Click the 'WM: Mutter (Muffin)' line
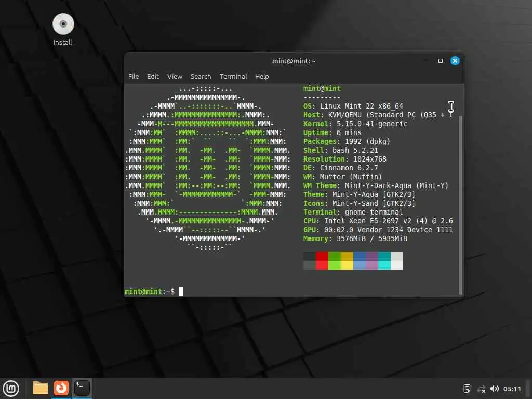The image size is (532, 399). coord(342,177)
